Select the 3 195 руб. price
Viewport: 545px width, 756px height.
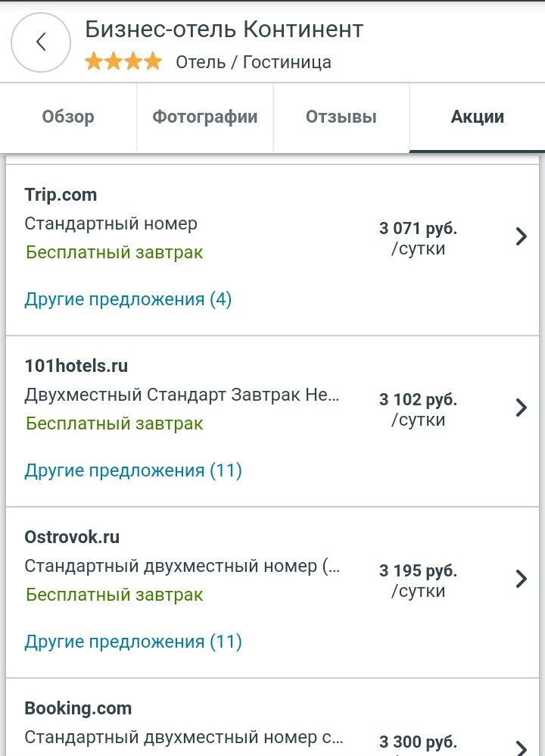click(x=418, y=571)
